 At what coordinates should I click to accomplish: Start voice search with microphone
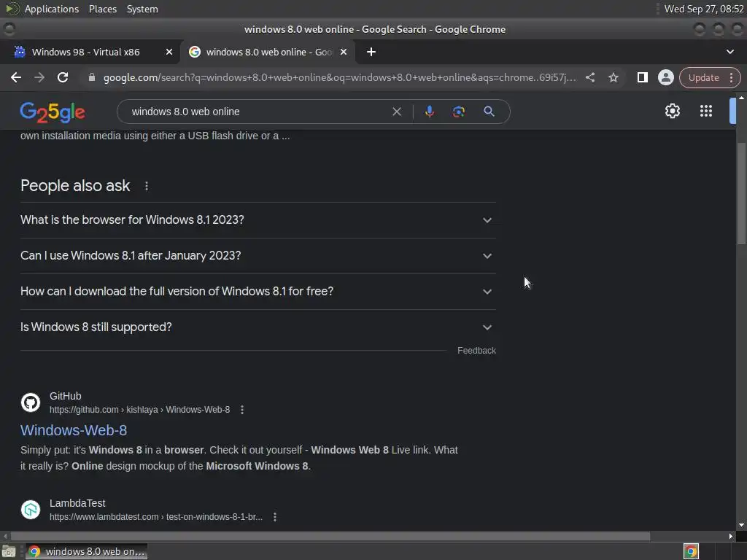(x=429, y=112)
